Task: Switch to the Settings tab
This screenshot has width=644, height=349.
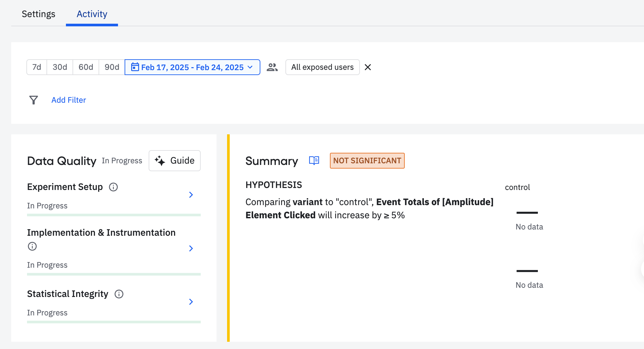Action: [x=39, y=14]
